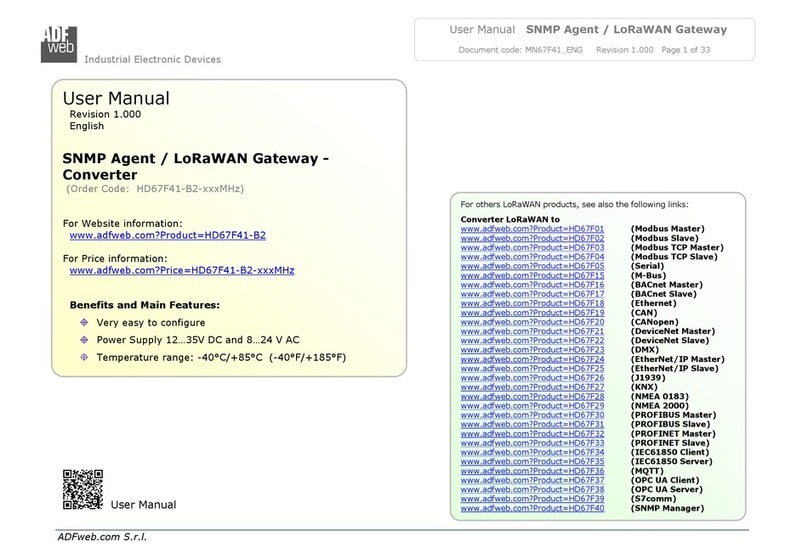Viewport: 808px width, 559px height.
Task: Click the 'Very easy to configure' bullet icon
Action: [x=84, y=323]
